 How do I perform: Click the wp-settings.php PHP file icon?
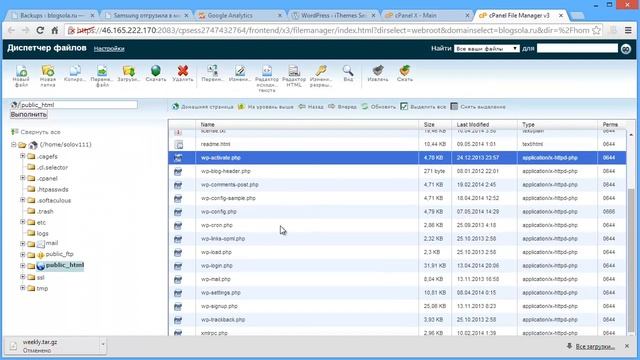178,293
